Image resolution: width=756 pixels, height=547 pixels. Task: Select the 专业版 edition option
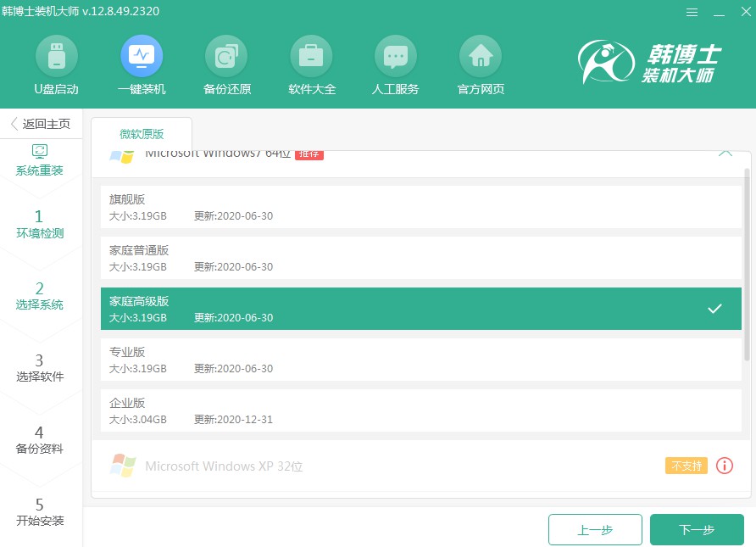point(420,360)
